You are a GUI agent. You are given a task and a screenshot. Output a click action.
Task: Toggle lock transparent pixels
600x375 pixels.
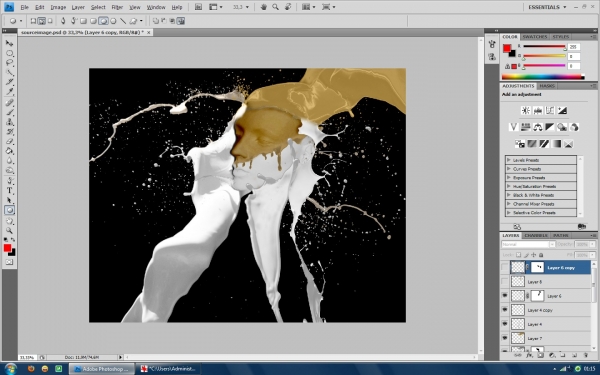[x=518, y=255]
